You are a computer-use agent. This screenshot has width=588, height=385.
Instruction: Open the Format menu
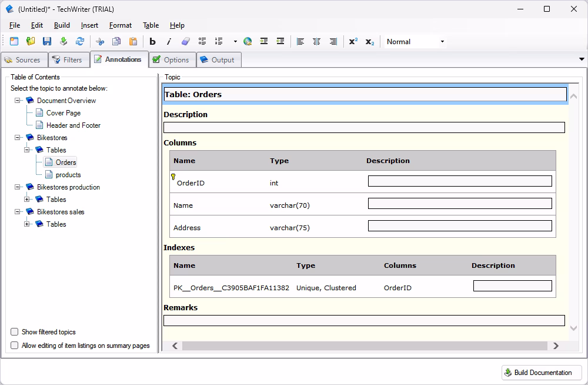[x=121, y=25]
